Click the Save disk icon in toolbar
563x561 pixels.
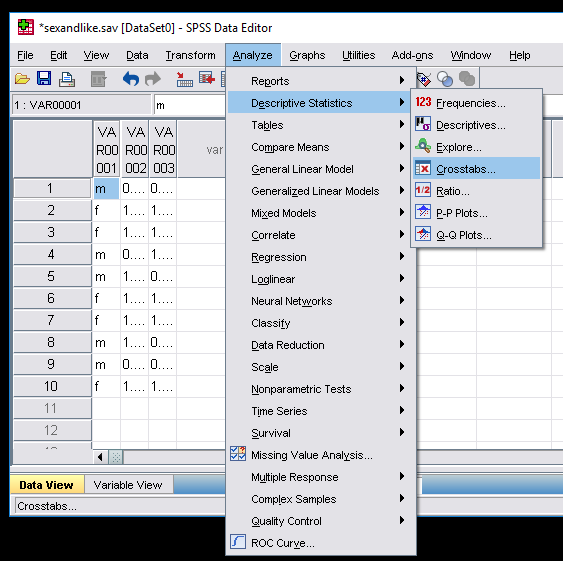pos(44,79)
